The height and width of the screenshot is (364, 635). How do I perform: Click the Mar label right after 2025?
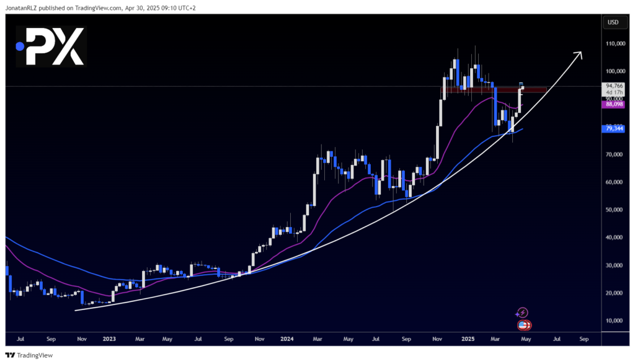pos(495,339)
